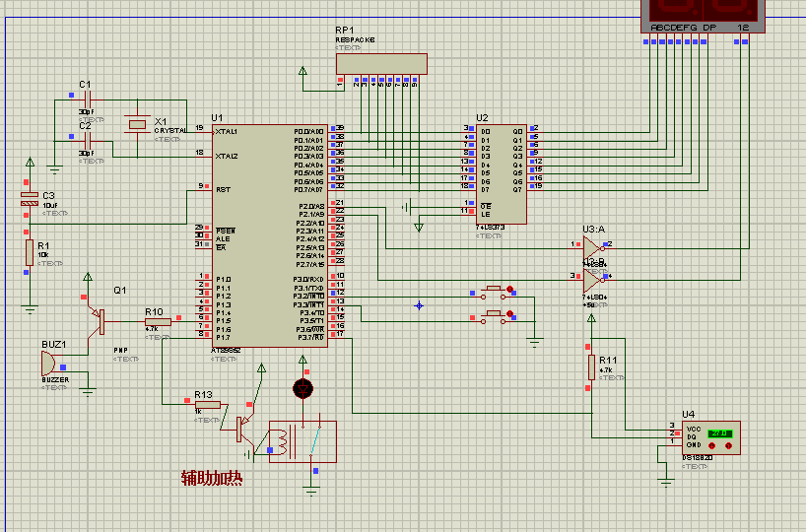Click DS18B20 right red adjust button

pyautogui.click(x=728, y=445)
